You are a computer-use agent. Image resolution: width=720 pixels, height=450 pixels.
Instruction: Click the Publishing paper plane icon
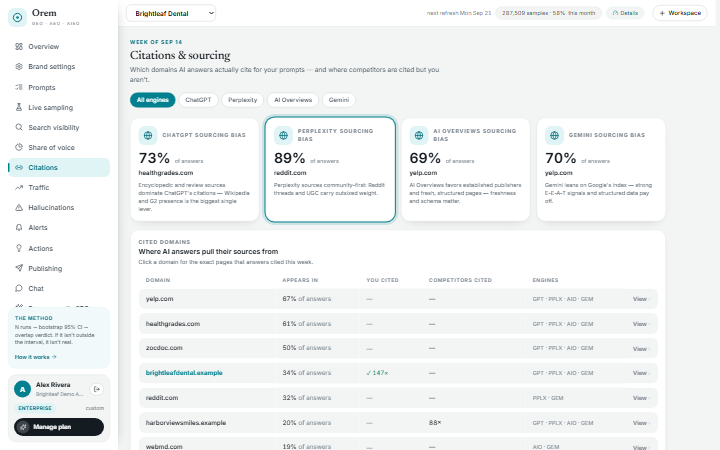coord(19,268)
